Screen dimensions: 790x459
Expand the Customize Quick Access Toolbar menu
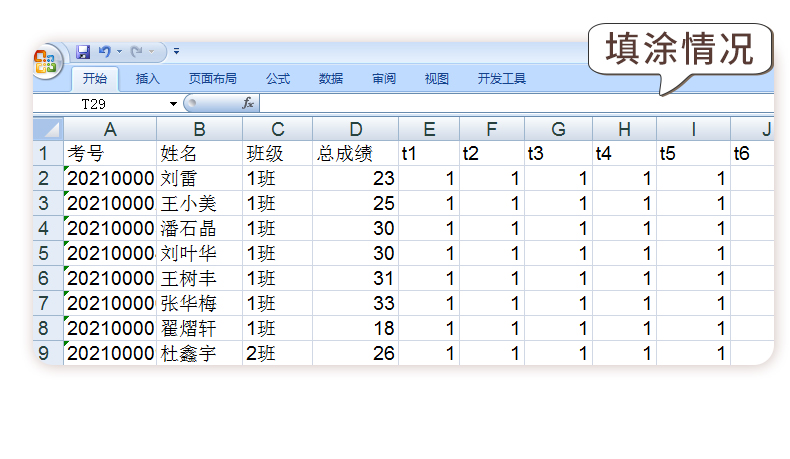pyautogui.click(x=177, y=51)
